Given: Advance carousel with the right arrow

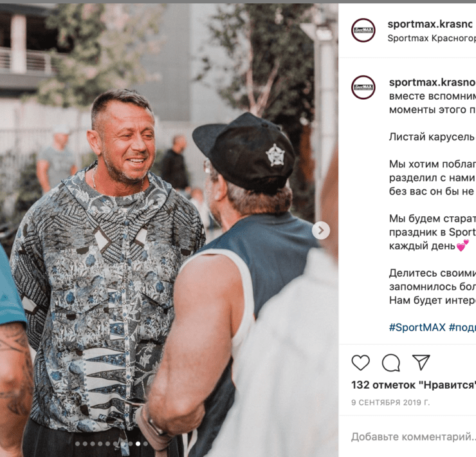Looking at the screenshot, I should pos(321,230).
